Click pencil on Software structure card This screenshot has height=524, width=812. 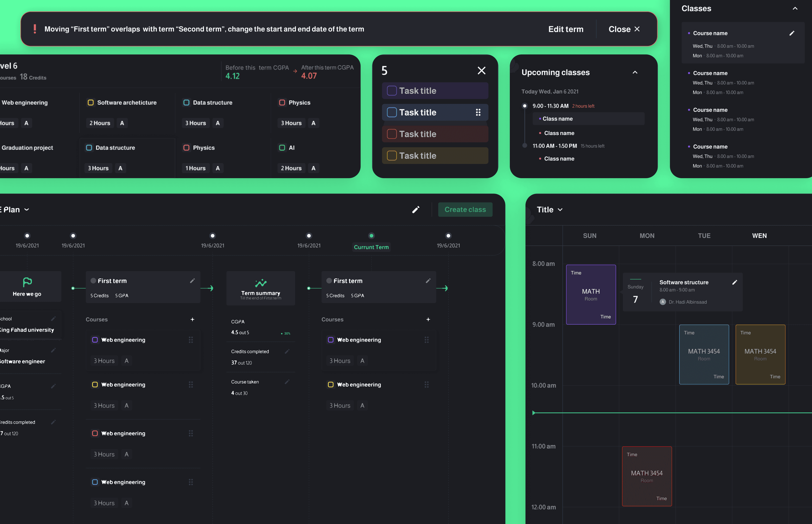[735, 282]
